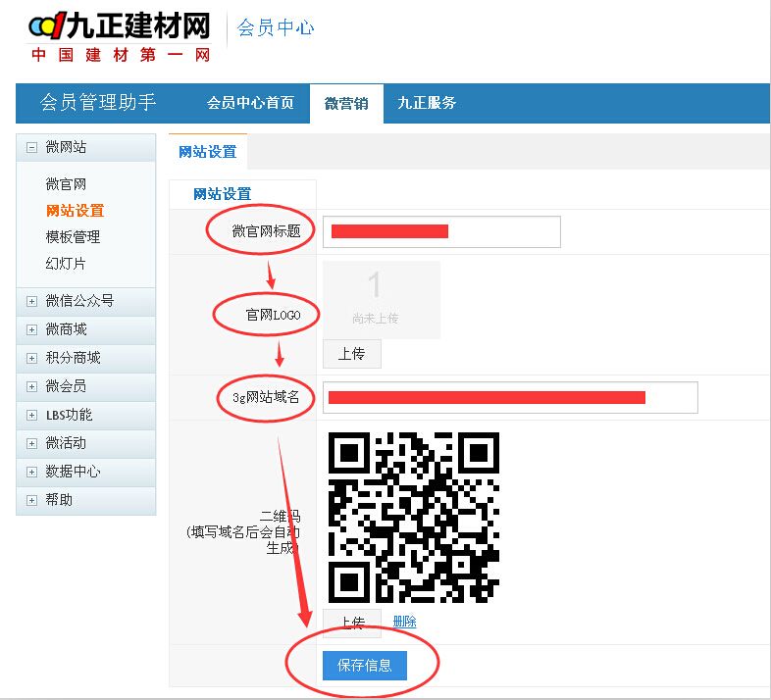The height and width of the screenshot is (700, 771).
Task: Click the logo placeholder 尚未上传
Action: 382,300
